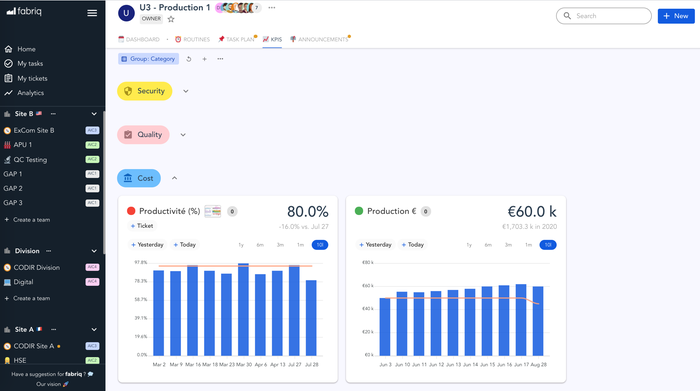
Task: Select GAP 3 team
Action: [12, 203]
